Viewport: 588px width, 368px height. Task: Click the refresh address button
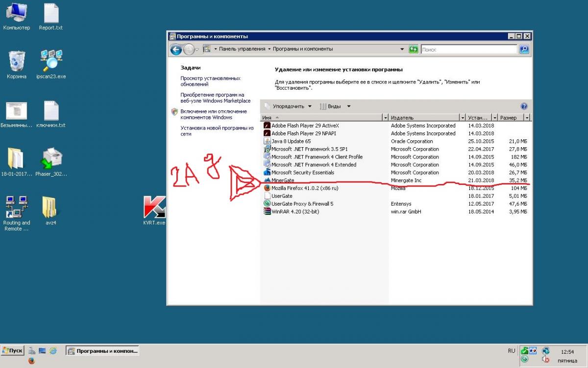click(x=414, y=49)
